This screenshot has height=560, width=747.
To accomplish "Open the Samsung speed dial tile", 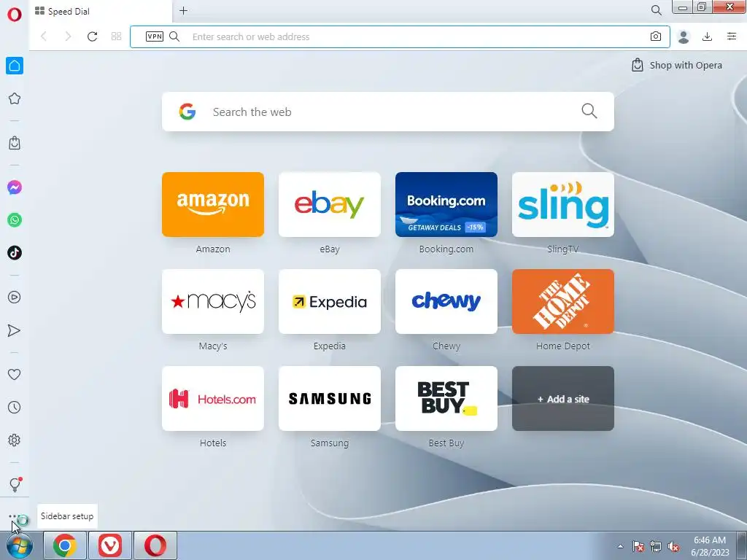I will click(x=330, y=399).
